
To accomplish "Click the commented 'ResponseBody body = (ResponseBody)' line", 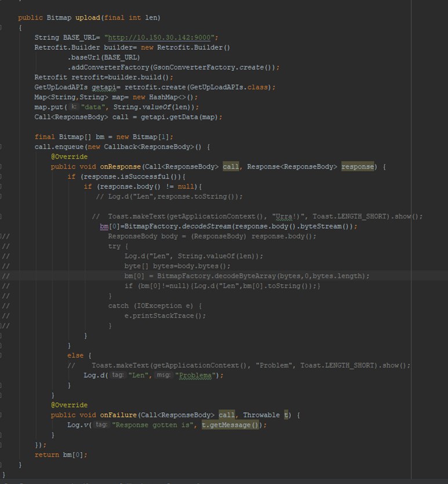I will point(212,236).
